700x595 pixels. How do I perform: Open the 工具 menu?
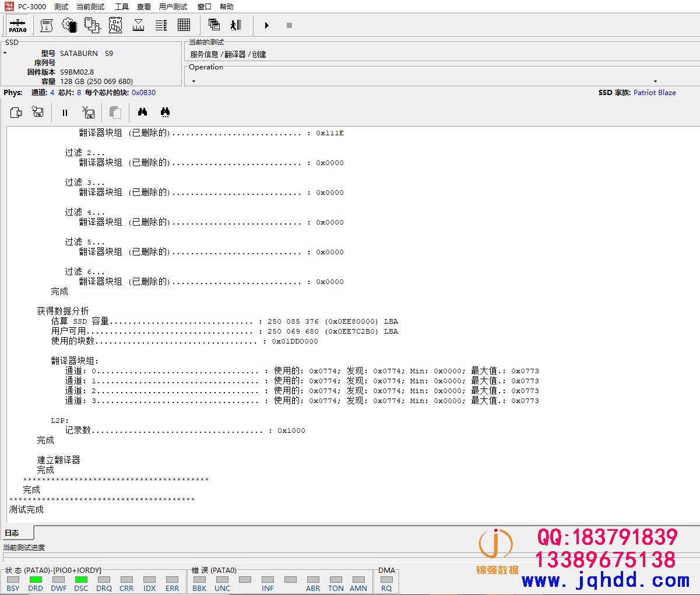click(121, 7)
